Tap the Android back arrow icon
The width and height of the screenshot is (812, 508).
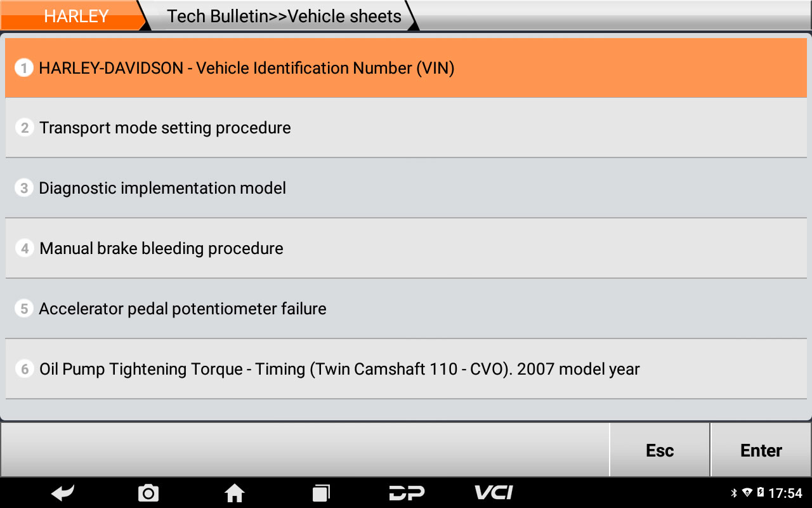click(63, 493)
